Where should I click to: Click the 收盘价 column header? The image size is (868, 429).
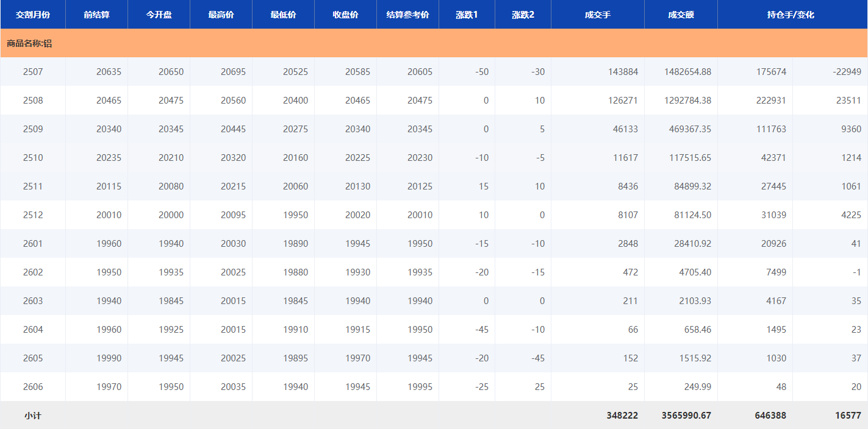345,15
